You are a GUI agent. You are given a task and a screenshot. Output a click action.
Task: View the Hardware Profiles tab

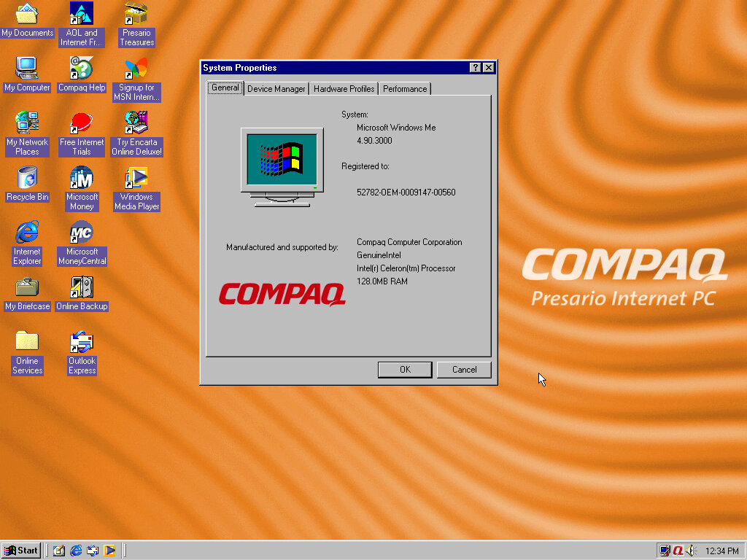click(x=343, y=88)
